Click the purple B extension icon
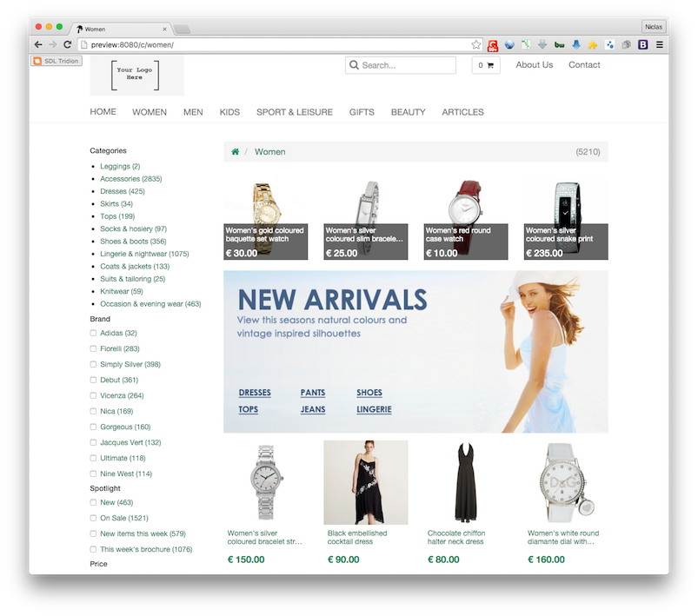Image resolution: width=698 pixels, height=616 pixels. (x=643, y=44)
